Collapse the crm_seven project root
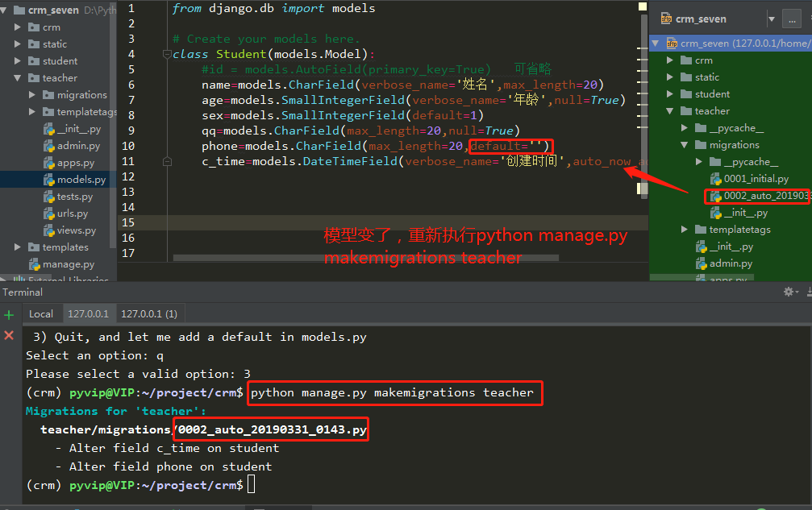Viewport: 812px width, 510px height. tap(3, 10)
